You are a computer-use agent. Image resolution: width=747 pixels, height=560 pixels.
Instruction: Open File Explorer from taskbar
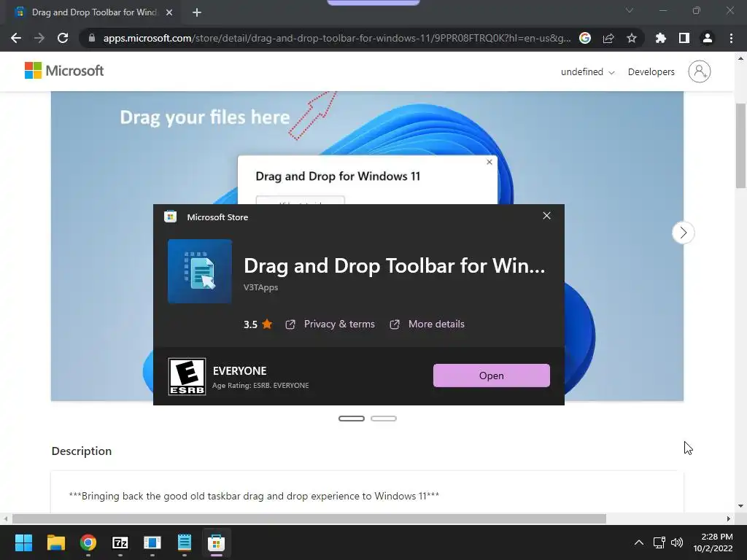click(55, 542)
